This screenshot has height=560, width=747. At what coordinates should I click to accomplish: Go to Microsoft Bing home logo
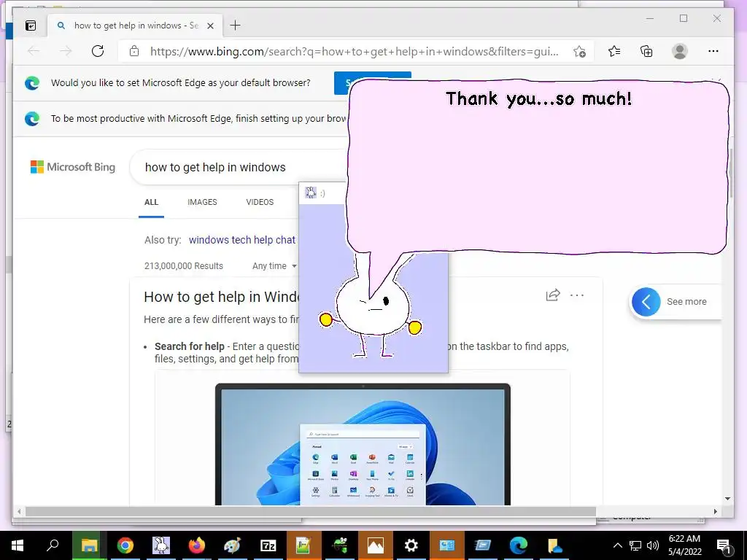tap(73, 167)
